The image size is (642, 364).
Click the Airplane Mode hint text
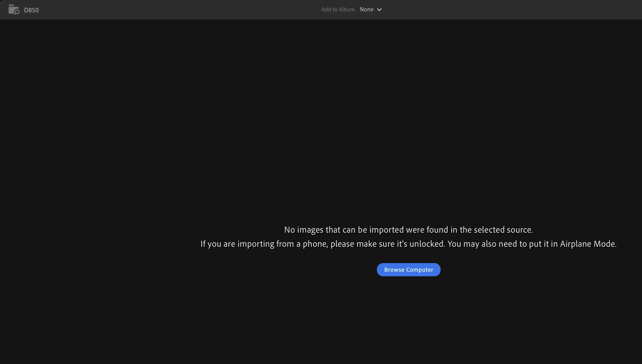click(x=588, y=244)
